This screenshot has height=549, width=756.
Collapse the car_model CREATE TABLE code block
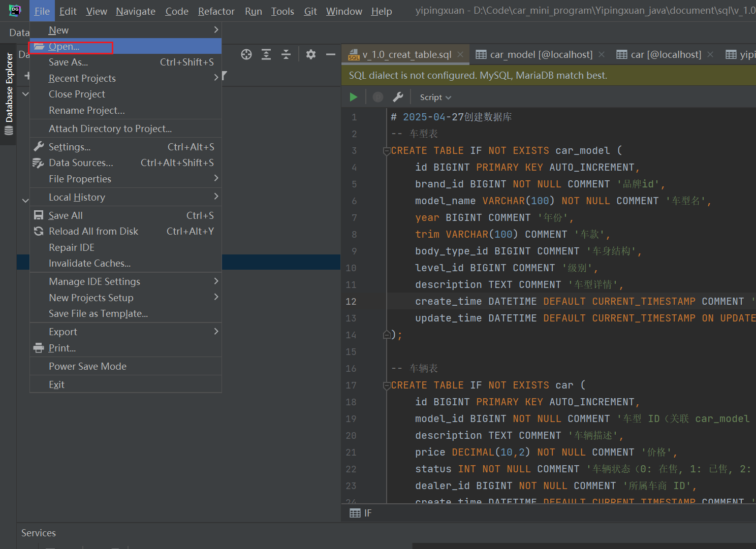coord(387,151)
